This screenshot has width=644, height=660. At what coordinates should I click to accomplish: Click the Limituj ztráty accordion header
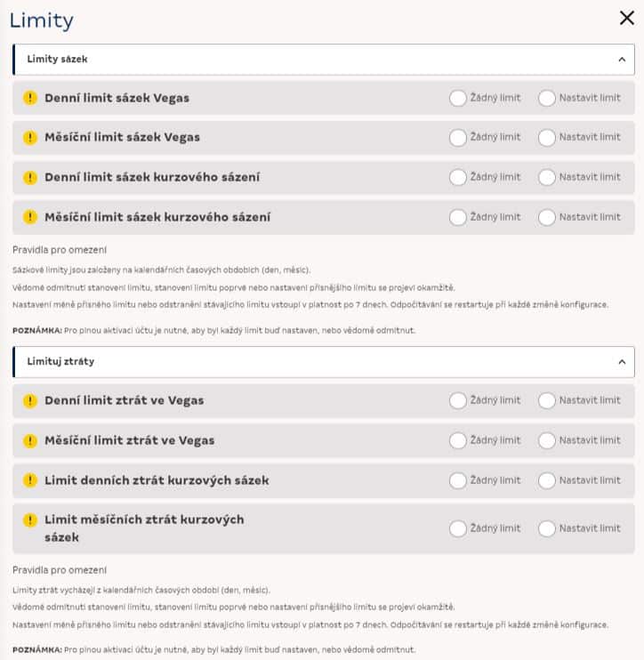tap(324, 362)
